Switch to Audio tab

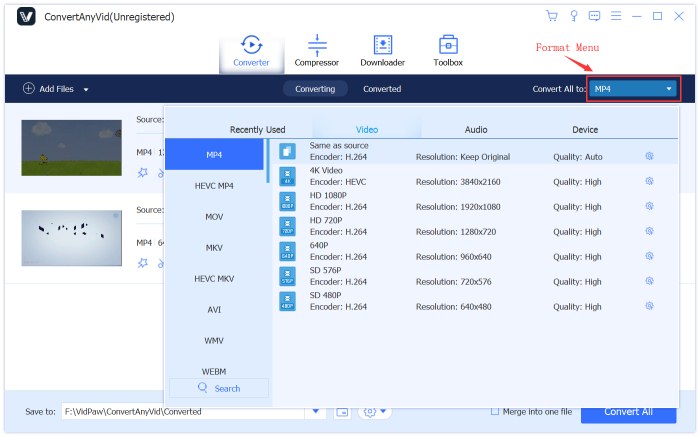(476, 129)
